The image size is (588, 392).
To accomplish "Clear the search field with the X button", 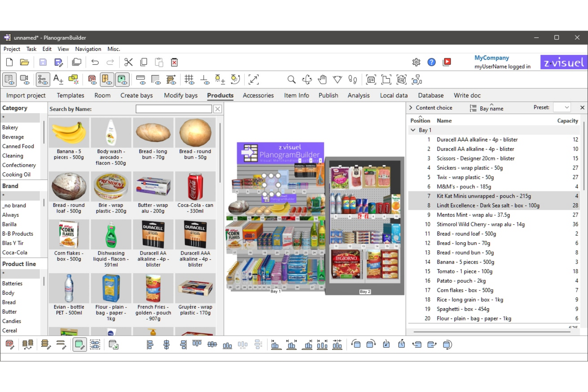I will click(217, 108).
